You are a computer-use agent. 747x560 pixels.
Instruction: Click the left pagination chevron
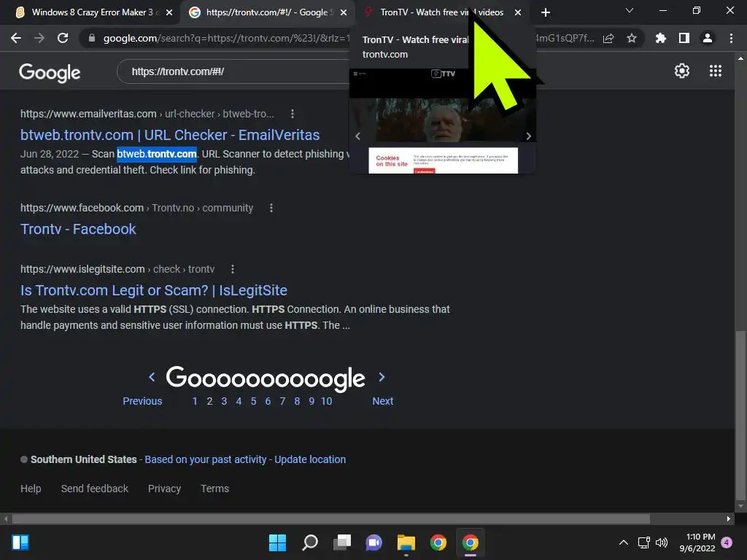[x=152, y=377]
